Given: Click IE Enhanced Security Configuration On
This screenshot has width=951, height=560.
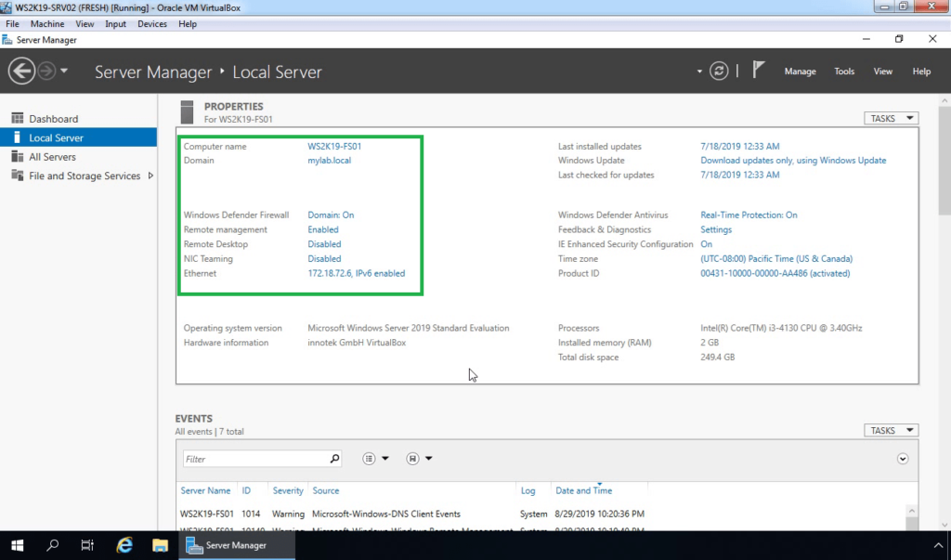Looking at the screenshot, I should click(706, 244).
